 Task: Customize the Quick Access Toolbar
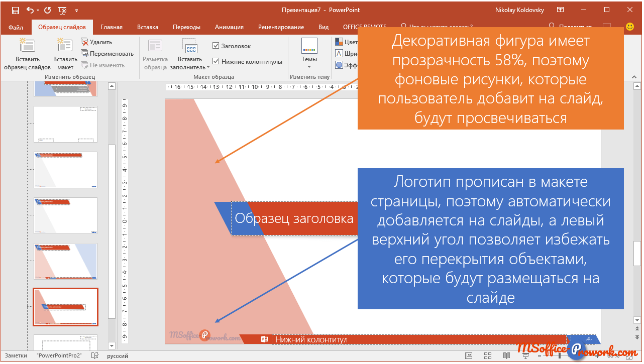76,10
